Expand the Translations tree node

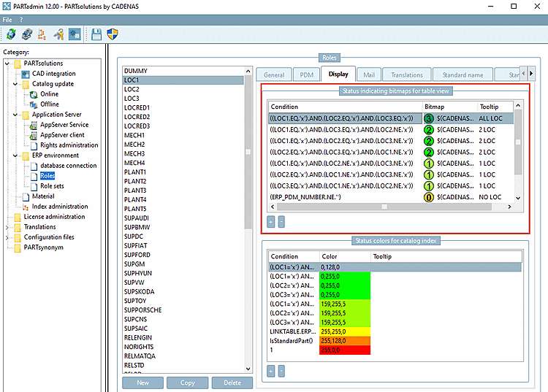point(7,227)
